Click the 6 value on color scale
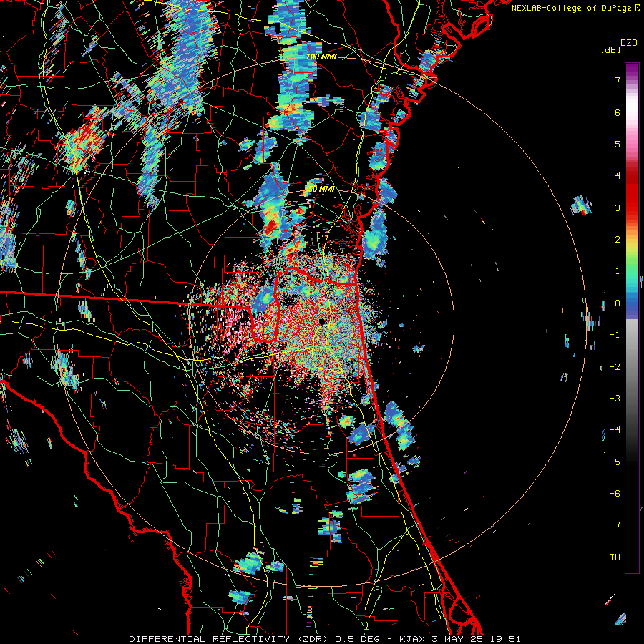Screen dimensions: 644x644 (618, 112)
